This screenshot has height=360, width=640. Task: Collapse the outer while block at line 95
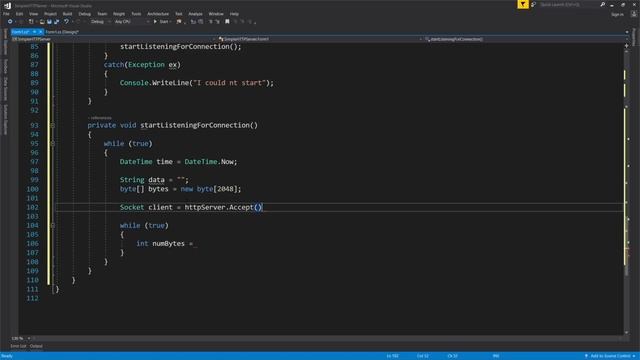53,144
